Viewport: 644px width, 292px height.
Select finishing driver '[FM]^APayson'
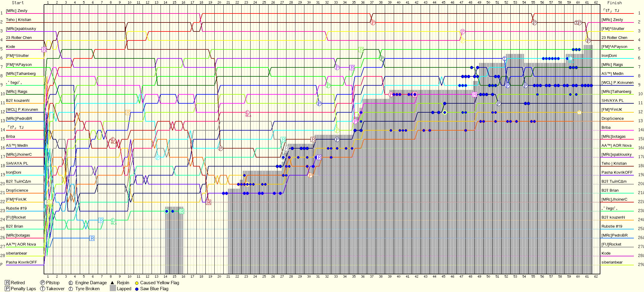[x=614, y=47]
